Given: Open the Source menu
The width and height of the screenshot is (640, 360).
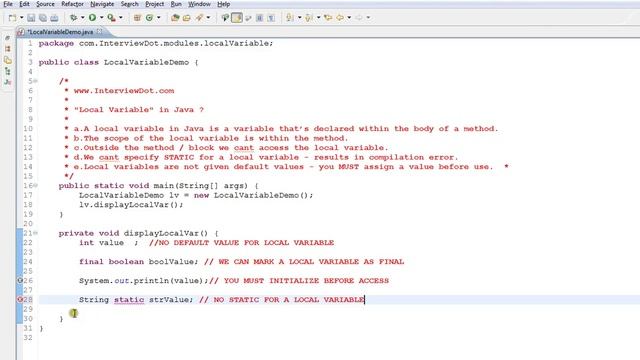Looking at the screenshot, I should pyautogui.click(x=45, y=4).
